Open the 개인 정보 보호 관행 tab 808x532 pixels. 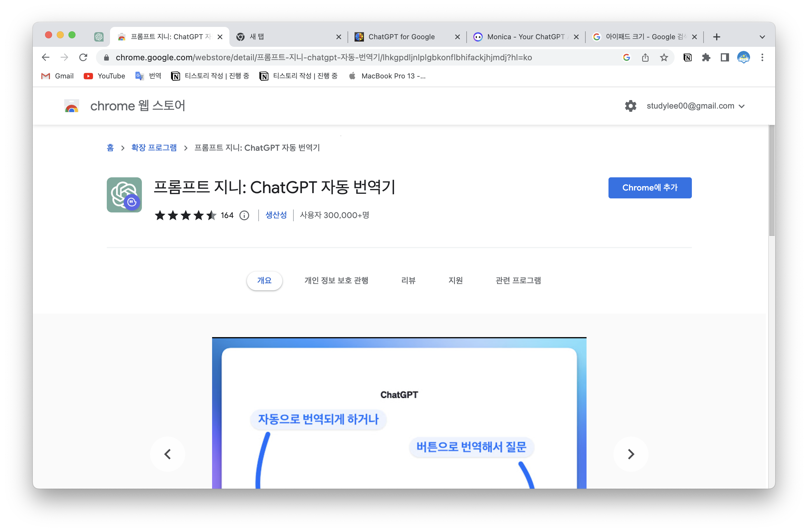[x=336, y=280]
